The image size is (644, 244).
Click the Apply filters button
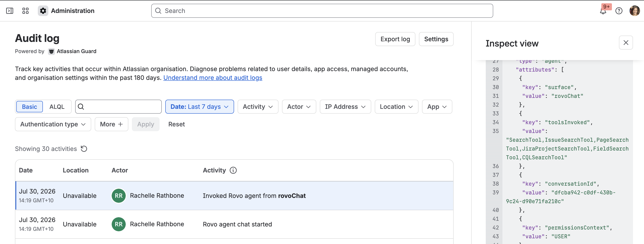pyautogui.click(x=146, y=124)
